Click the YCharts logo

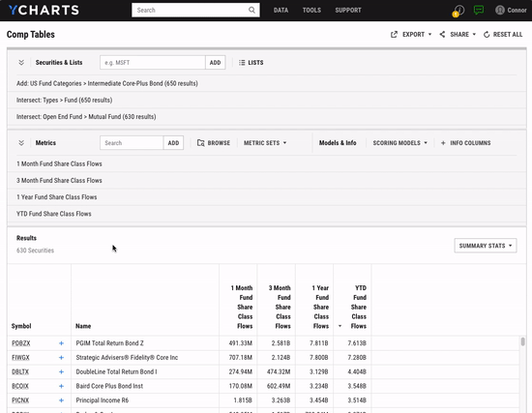point(44,11)
